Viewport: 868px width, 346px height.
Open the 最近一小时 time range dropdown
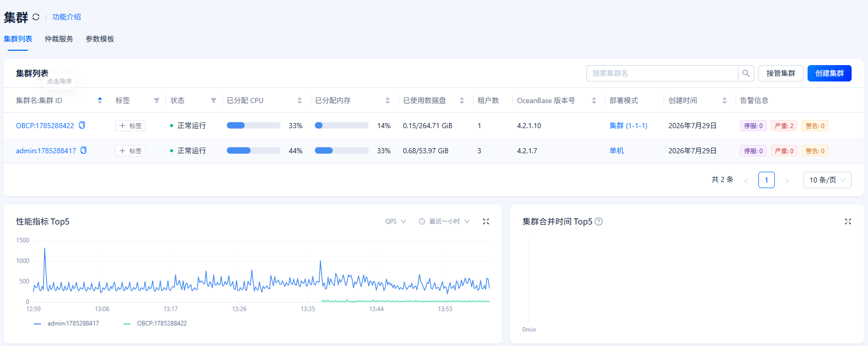(x=444, y=221)
